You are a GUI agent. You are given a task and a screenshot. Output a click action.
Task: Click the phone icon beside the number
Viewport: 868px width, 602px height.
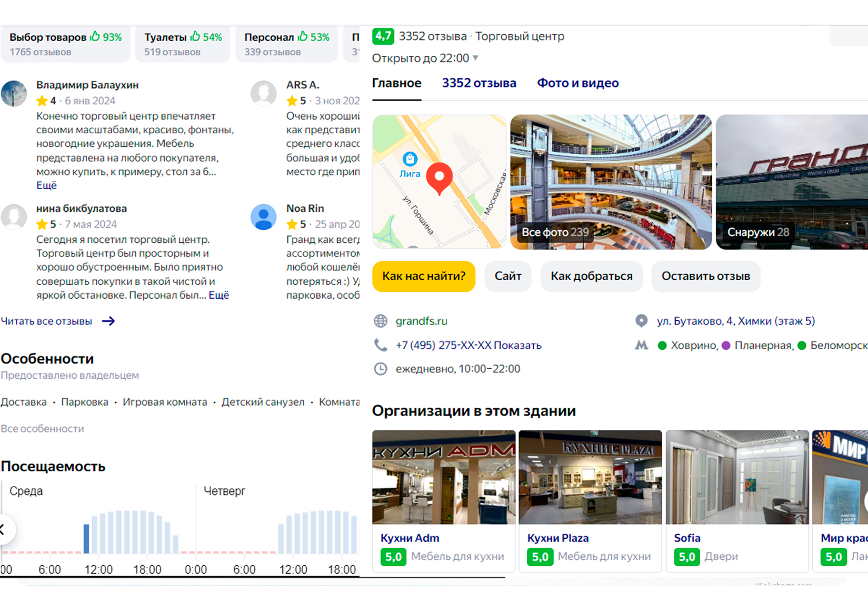(381, 345)
